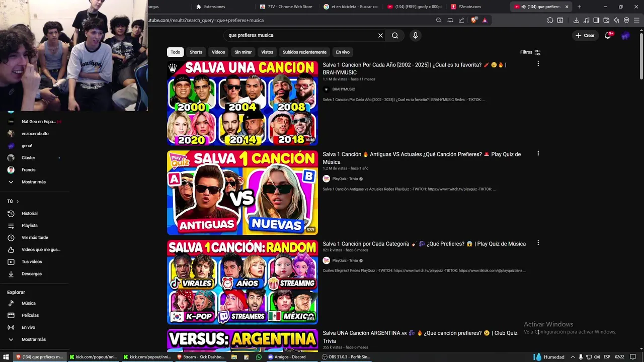Open the account avatar menu
The image size is (644, 362).
pyautogui.click(x=625, y=35)
